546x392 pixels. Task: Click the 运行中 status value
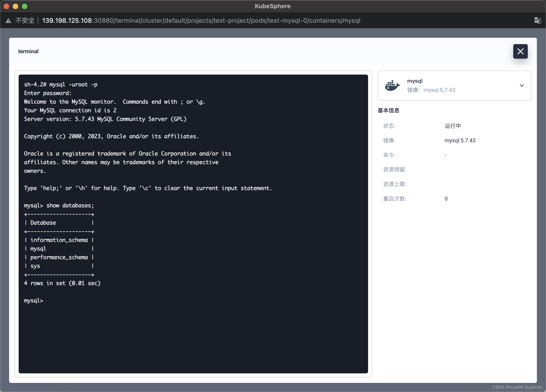(452, 126)
